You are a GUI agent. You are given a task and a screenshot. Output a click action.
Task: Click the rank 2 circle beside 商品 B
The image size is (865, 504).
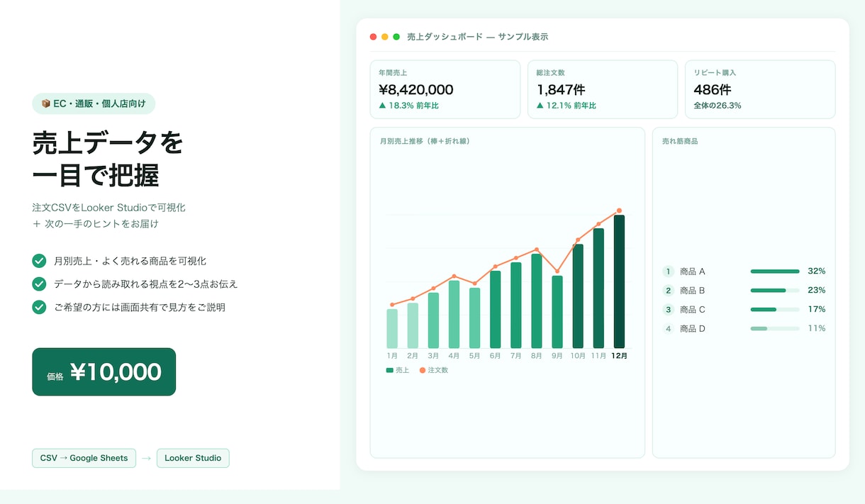click(x=668, y=291)
